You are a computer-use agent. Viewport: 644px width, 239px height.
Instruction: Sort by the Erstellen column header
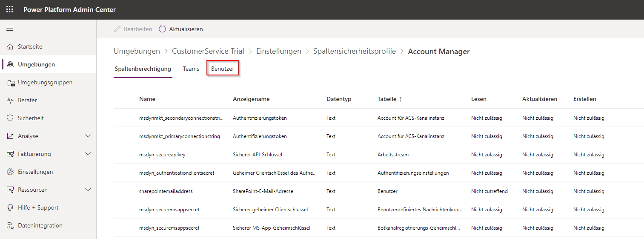coord(585,99)
